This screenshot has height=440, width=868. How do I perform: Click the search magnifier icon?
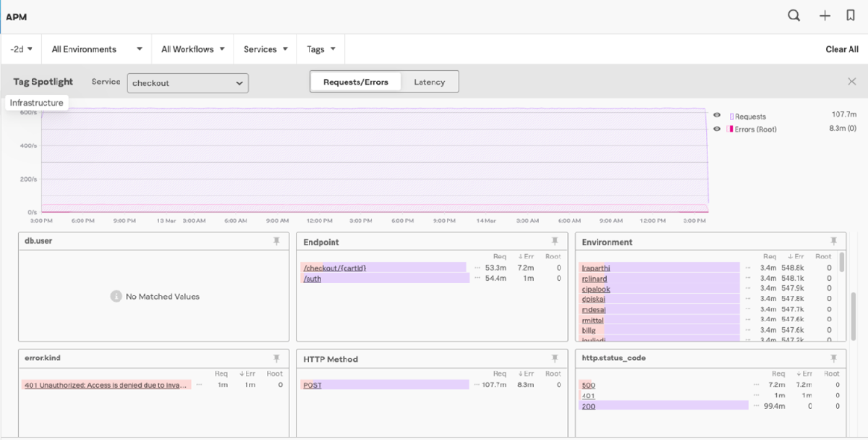[793, 16]
